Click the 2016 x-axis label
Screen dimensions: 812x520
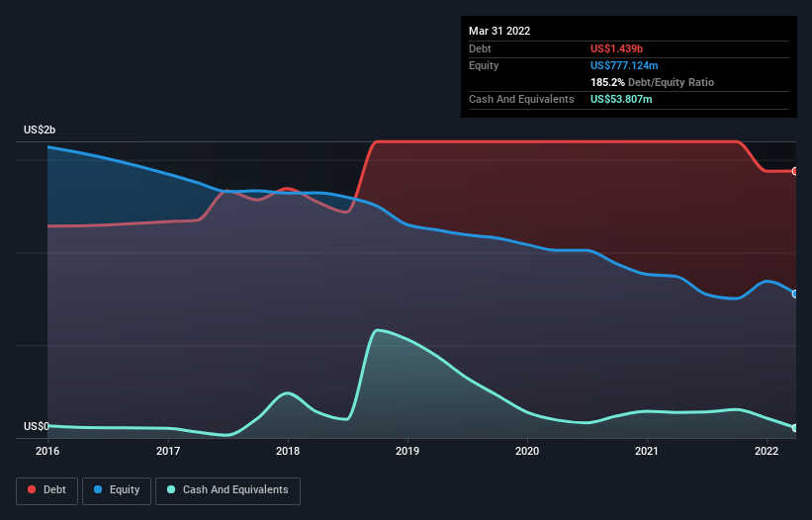point(47,451)
